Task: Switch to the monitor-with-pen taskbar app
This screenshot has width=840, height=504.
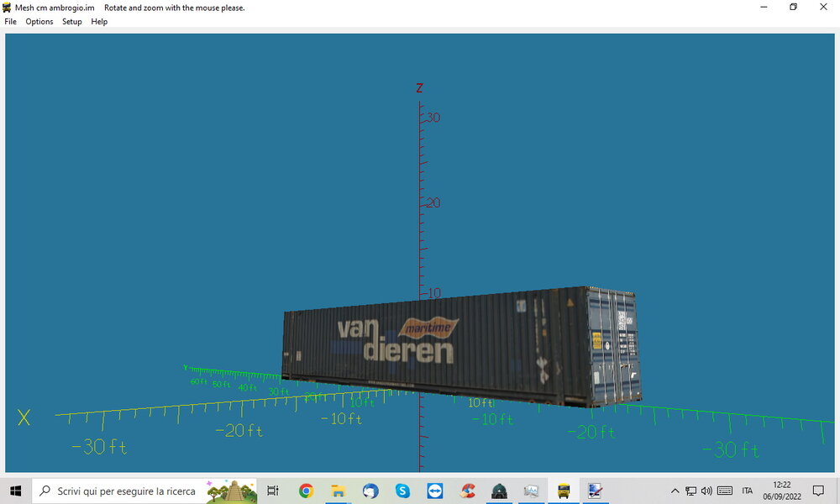Action: coord(596,491)
